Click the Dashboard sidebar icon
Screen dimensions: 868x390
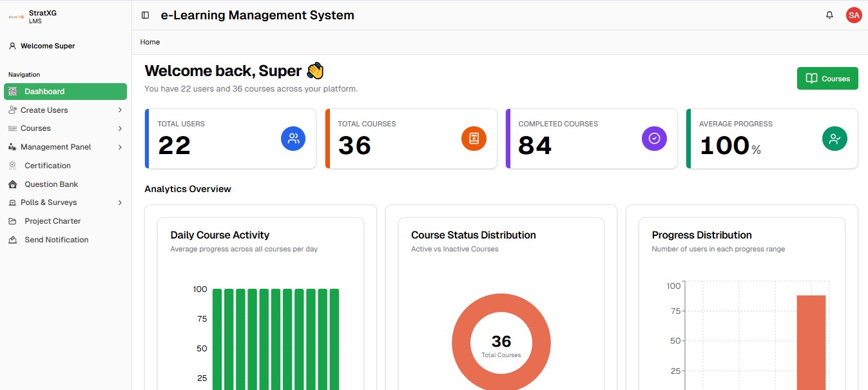click(12, 92)
